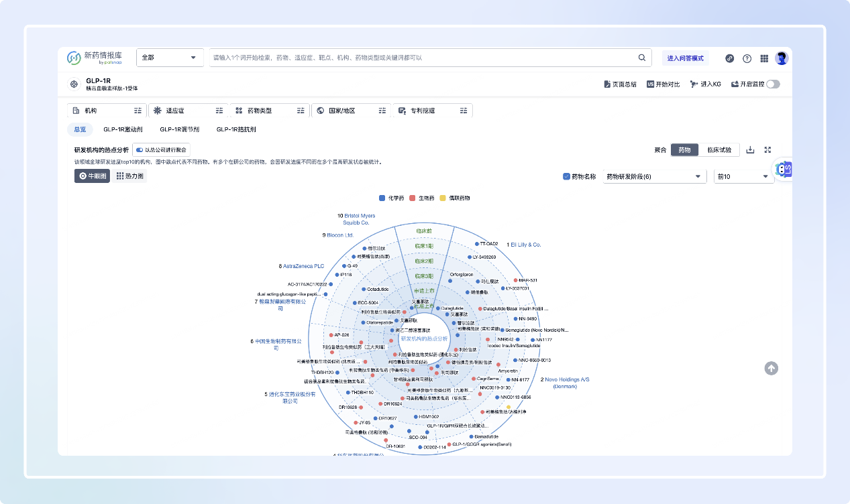850x504 pixels.
Task: Click the Amycretin drug label
Action: [508, 371]
